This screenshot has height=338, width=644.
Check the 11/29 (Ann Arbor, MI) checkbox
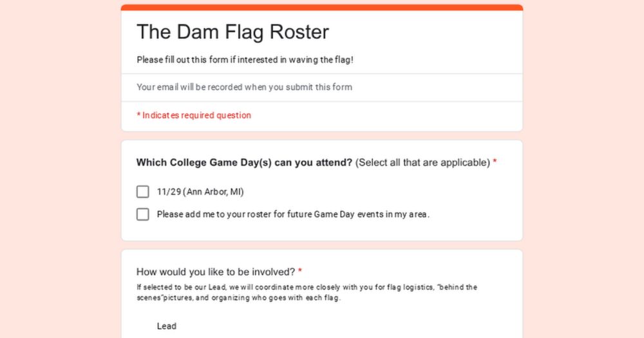(x=142, y=192)
